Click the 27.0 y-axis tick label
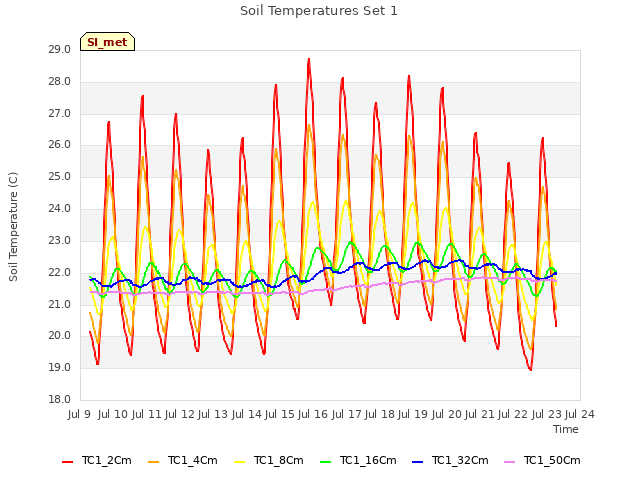 (60, 113)
